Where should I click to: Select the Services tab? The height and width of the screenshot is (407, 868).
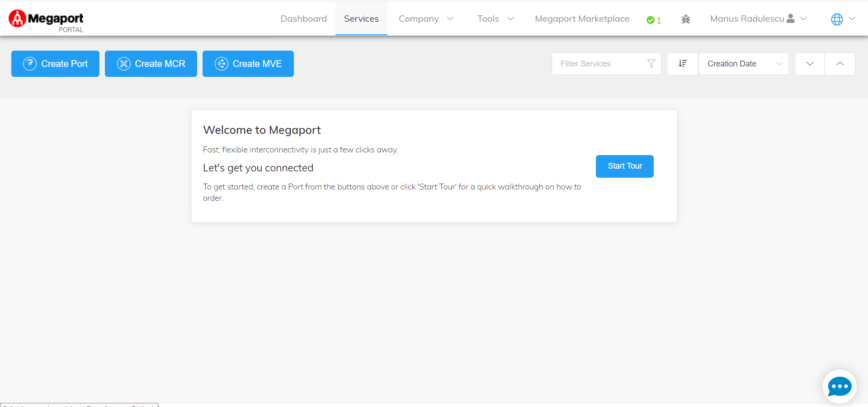361,19
